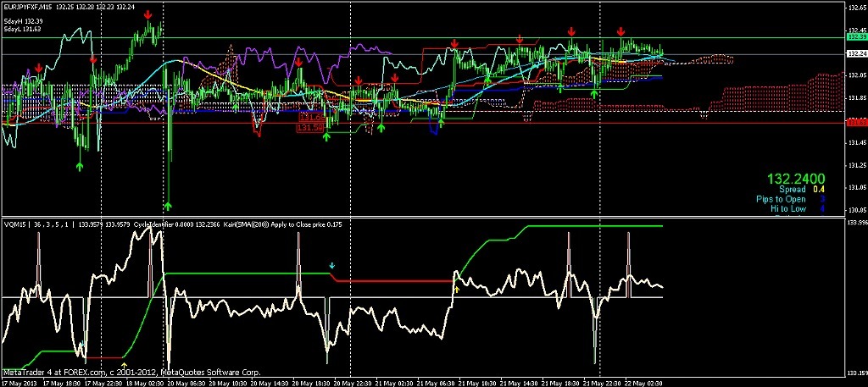Click the 131.45 price scale value
This screenshot has height=387, width=868.
856,142
